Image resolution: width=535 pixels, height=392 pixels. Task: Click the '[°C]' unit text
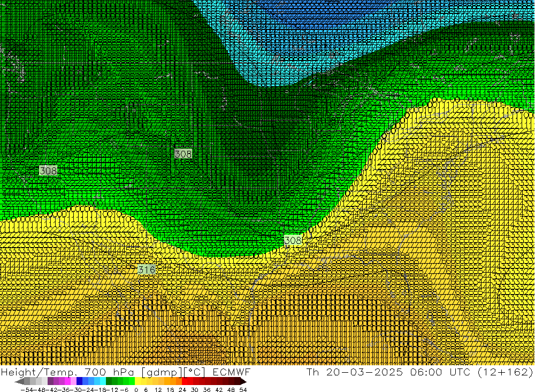(195, 372)
